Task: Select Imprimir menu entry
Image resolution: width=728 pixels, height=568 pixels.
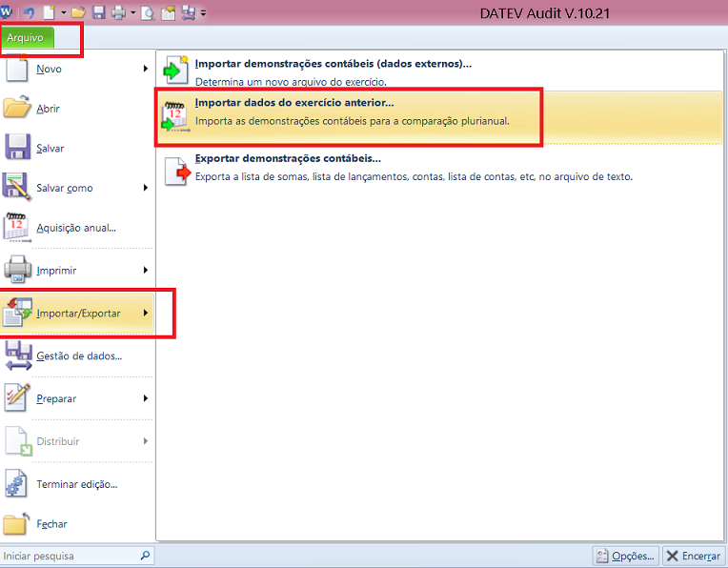Action: [x=77, y=271]
